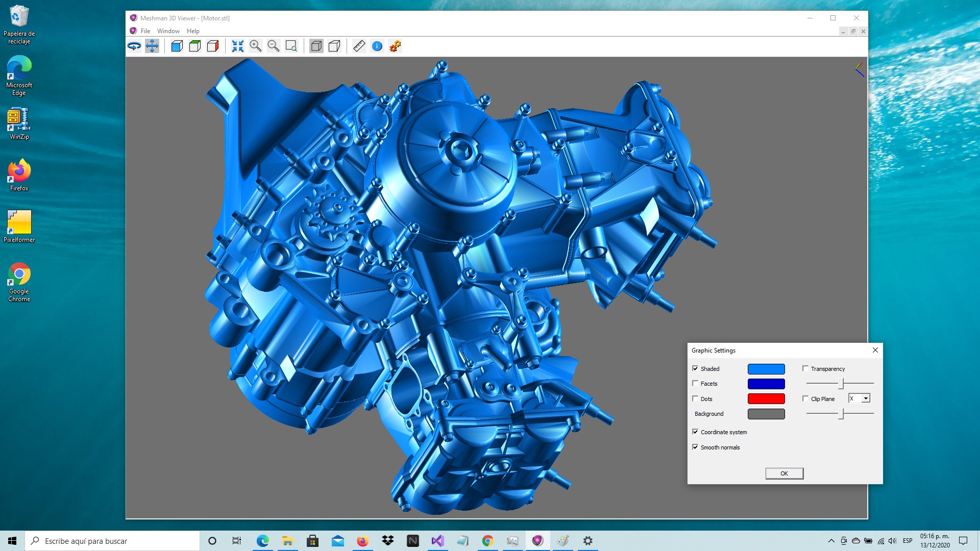Uncheck the Shaded checkbox
This screenshot has width=980, height=551.
695,368
